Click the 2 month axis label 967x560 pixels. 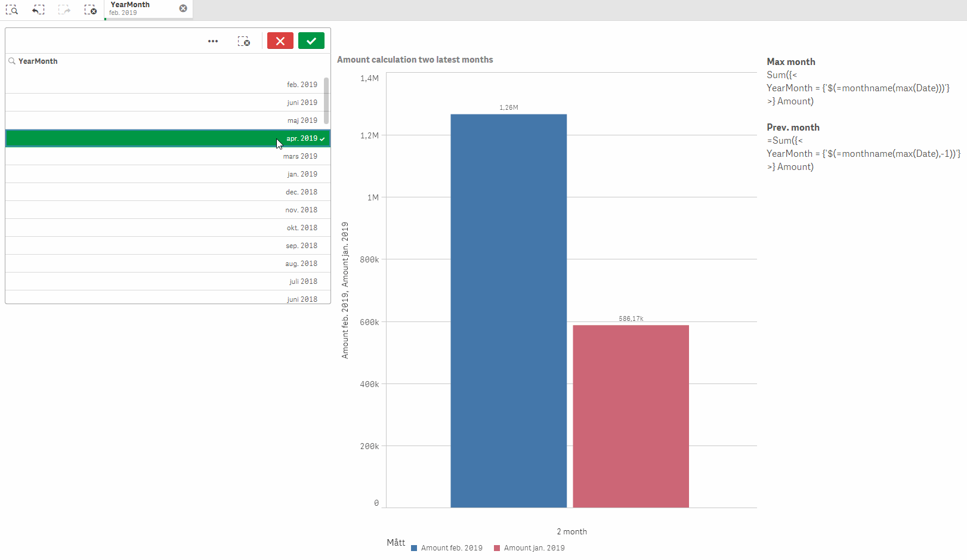point(572,531)
